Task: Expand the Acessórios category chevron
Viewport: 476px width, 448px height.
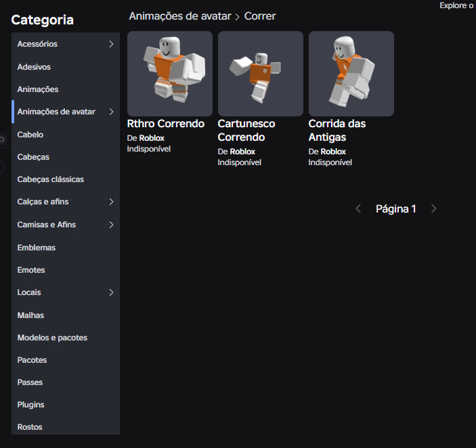Action: [x=111, y=44]
